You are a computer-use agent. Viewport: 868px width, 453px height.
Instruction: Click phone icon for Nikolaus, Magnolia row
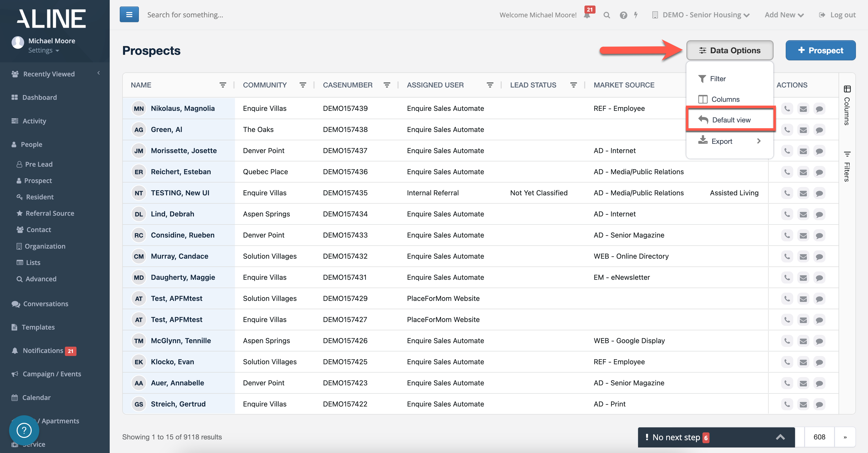787,109
